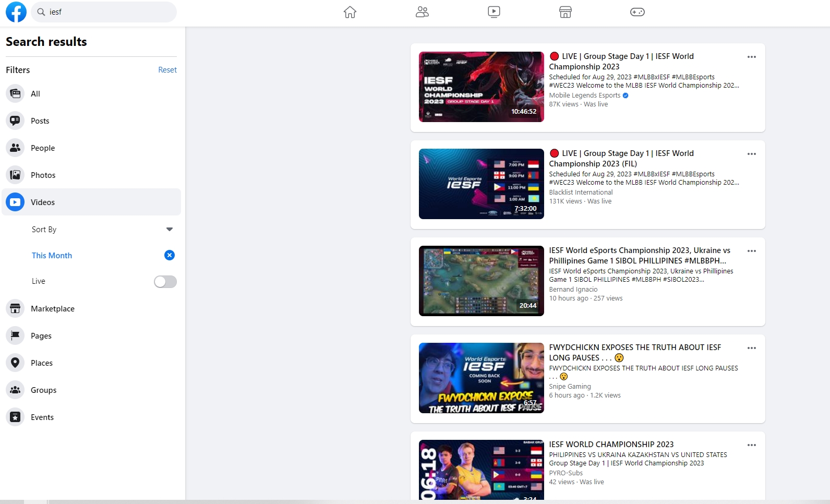Select the Videos filter icon
The height and width of the screenshot is (504, 830).
pos(16,202)
